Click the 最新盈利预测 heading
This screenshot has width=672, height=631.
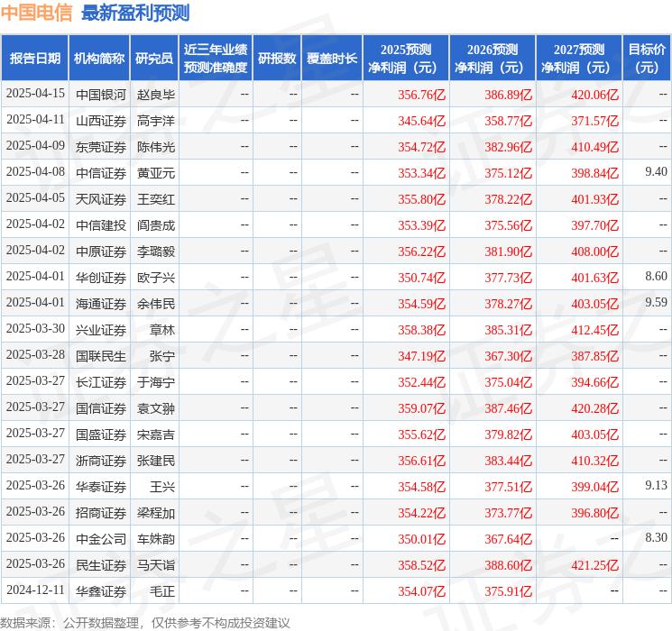(x=135, y=13)
